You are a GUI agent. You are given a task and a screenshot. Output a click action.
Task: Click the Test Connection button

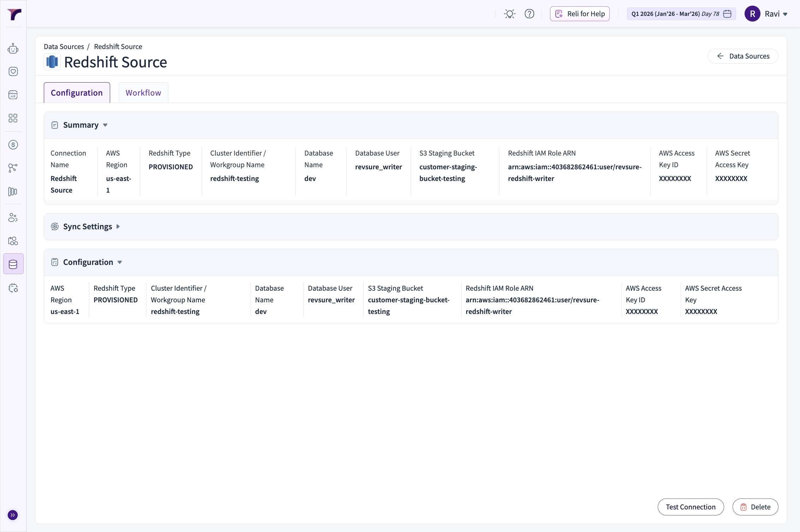691,507
